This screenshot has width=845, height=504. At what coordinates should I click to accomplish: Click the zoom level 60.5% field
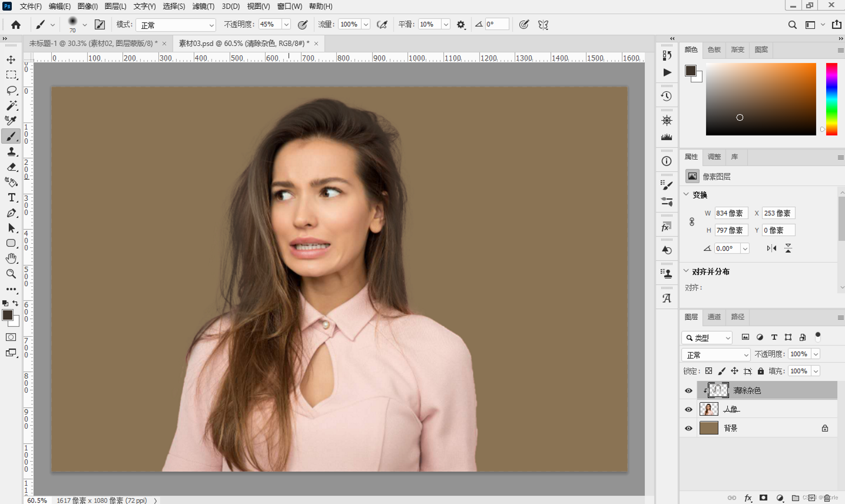pos(37,500)
